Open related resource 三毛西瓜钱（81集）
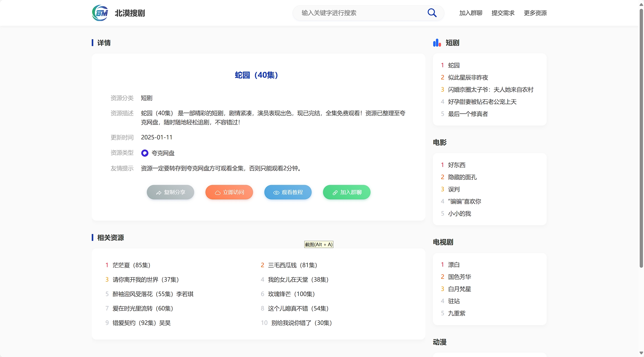Image resolution: width=644 pixels, height=357 pixels. tap(293, 265)
